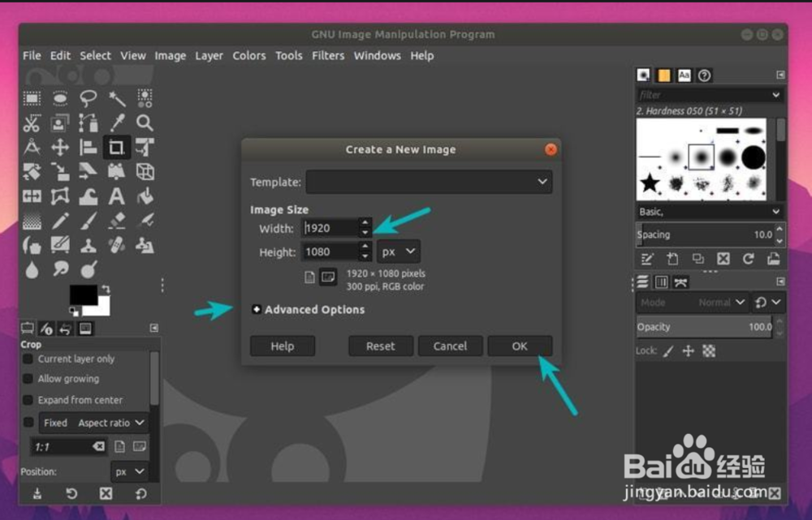
Task: Expand Advanced Options
Action: click(x=257, y=309)
